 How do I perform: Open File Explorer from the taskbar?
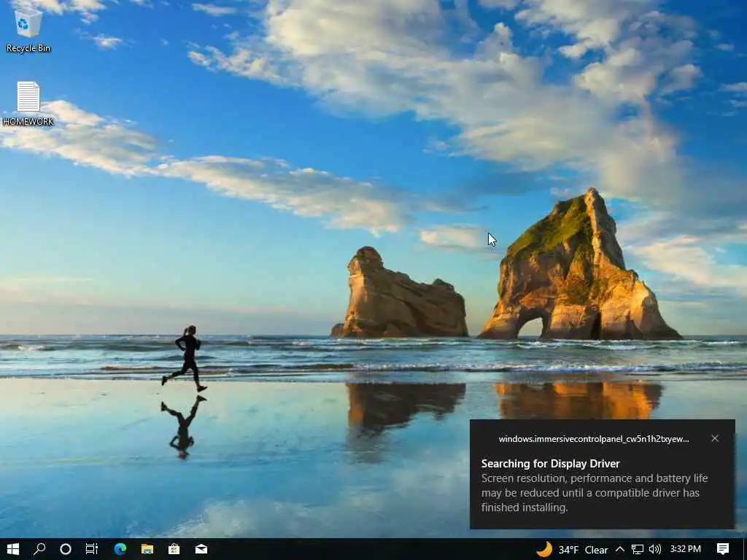coord(147,549)
